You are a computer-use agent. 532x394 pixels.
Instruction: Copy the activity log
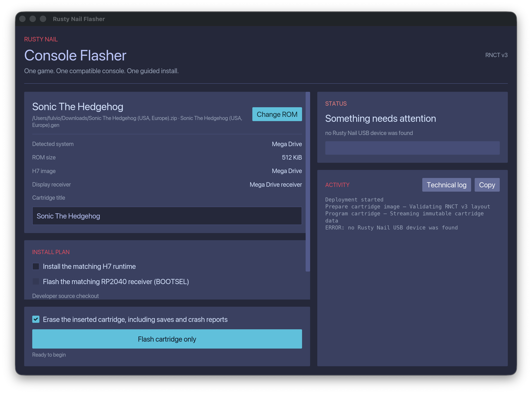pos(487,185)
